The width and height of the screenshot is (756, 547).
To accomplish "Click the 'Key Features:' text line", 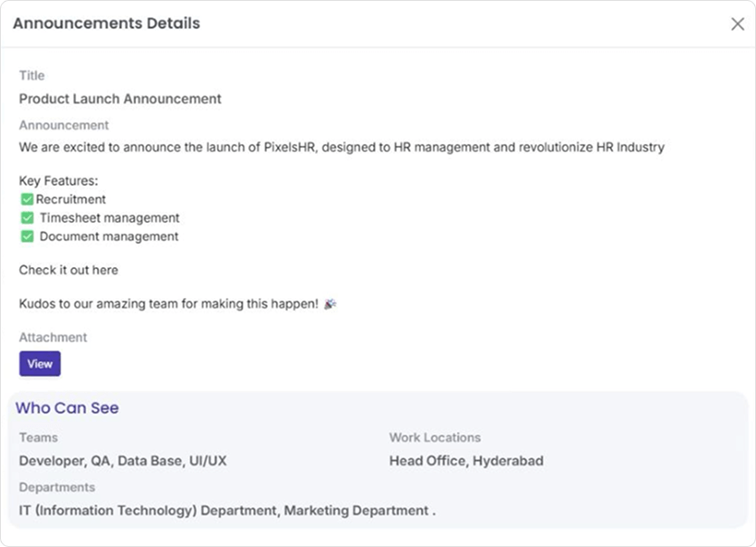I will pyautogui.click(x=58, y=181).
